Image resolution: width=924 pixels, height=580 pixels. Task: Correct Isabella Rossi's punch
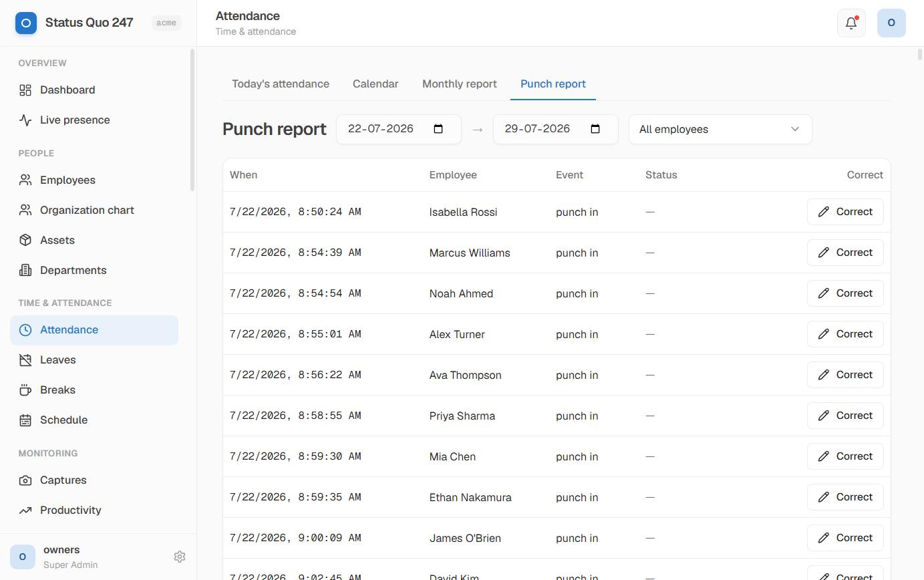(x=845, y=212)
